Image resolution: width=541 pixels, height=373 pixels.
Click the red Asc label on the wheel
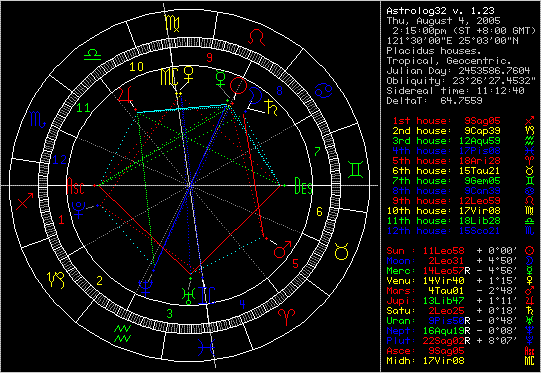75,187
